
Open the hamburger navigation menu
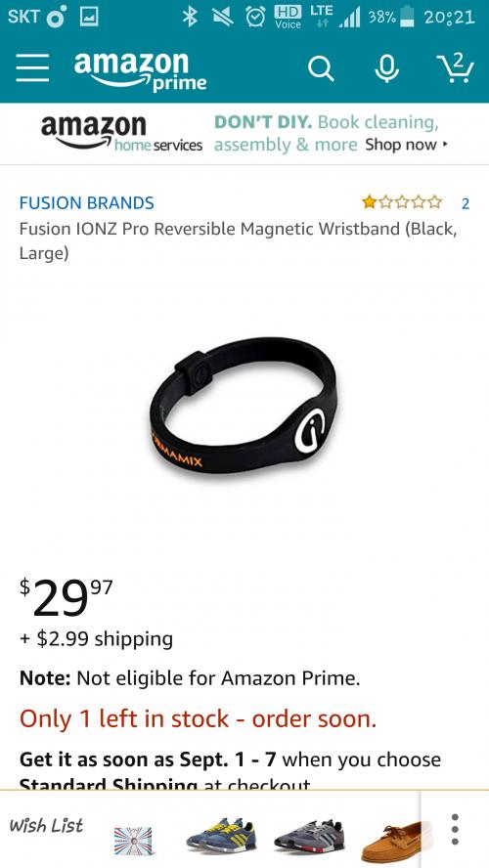[32, 69]
